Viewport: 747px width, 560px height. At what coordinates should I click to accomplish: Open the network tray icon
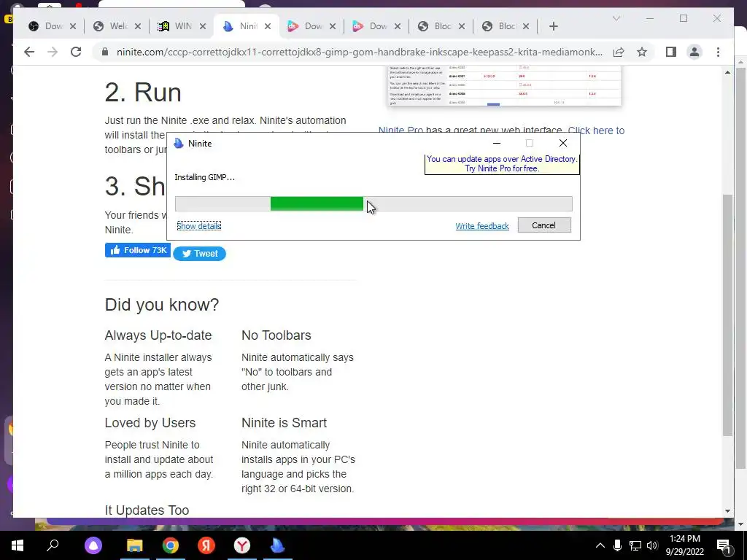click(635, 545)
